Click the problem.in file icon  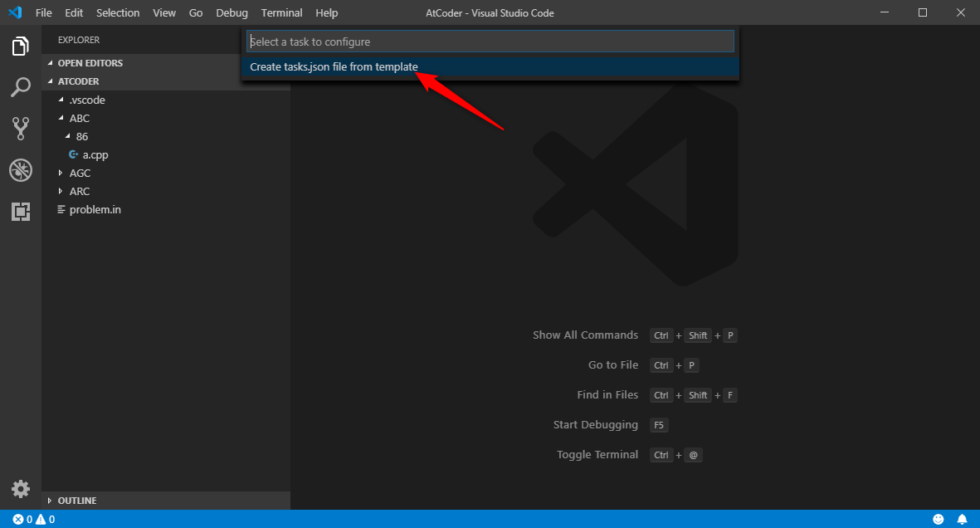tap(61, 209)
